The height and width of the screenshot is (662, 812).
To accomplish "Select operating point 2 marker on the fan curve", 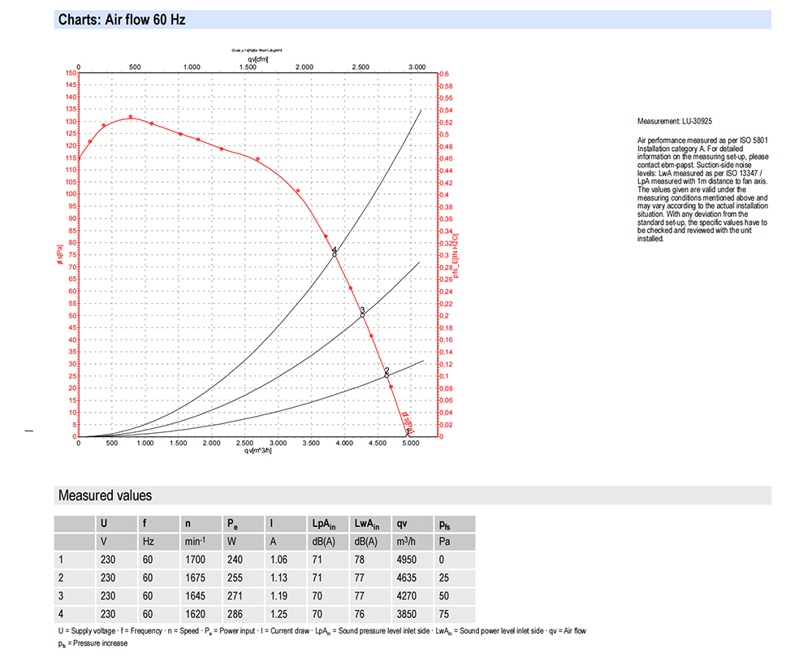I will 387,374.
